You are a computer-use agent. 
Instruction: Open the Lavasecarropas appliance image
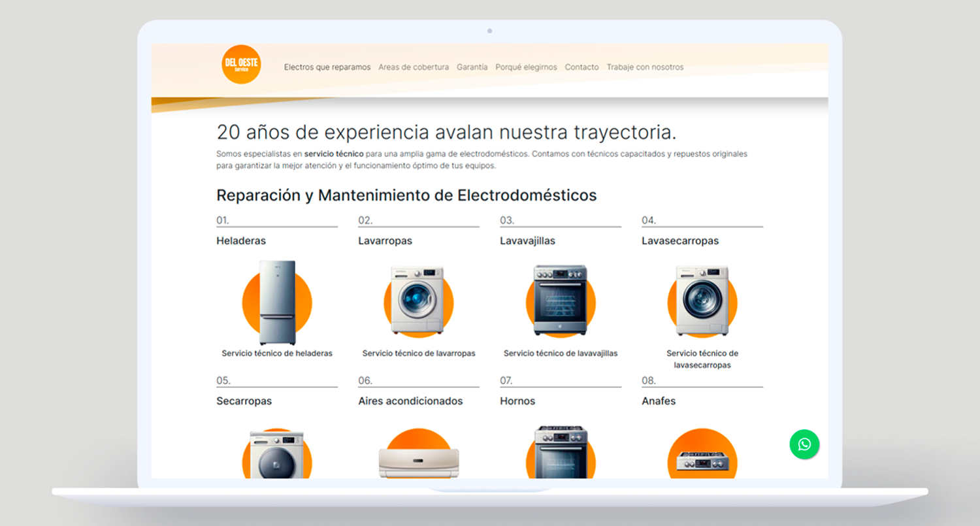pos(702,301)
